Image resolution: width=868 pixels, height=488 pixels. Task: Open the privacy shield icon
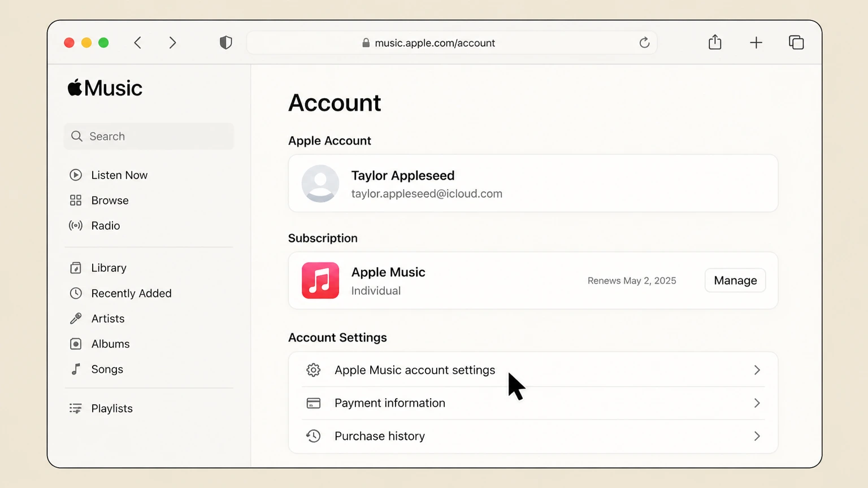(226, 43)
